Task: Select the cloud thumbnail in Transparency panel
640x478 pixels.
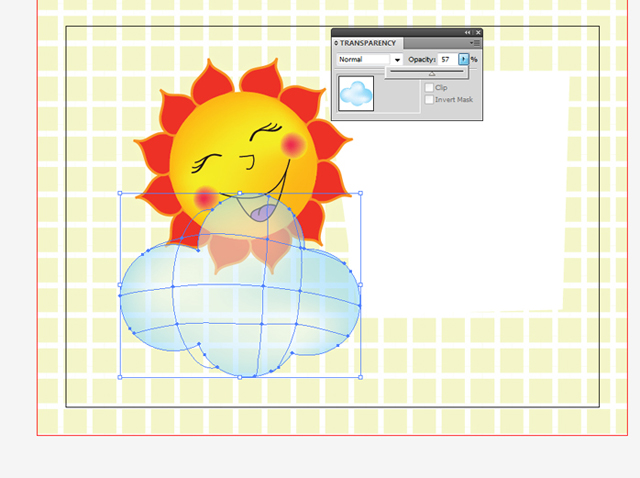Action: coord(356,93)
